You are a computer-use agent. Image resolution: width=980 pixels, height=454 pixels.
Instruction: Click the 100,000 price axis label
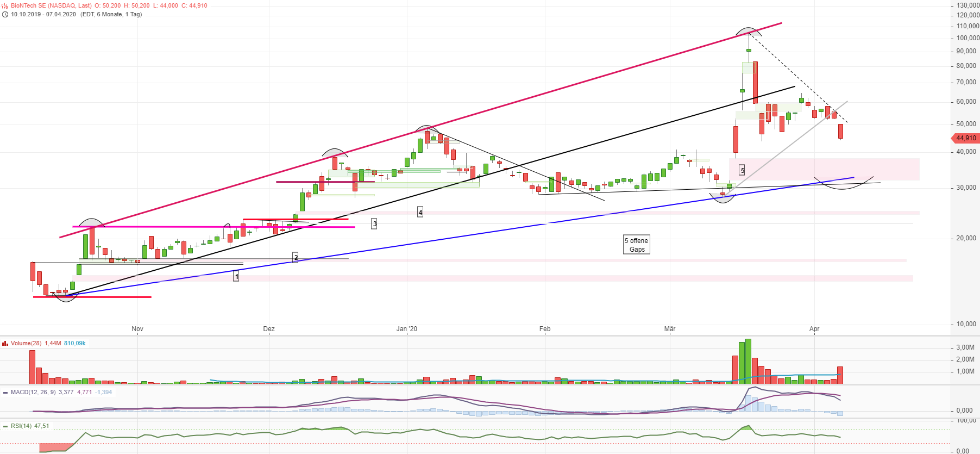pos(968,38)
